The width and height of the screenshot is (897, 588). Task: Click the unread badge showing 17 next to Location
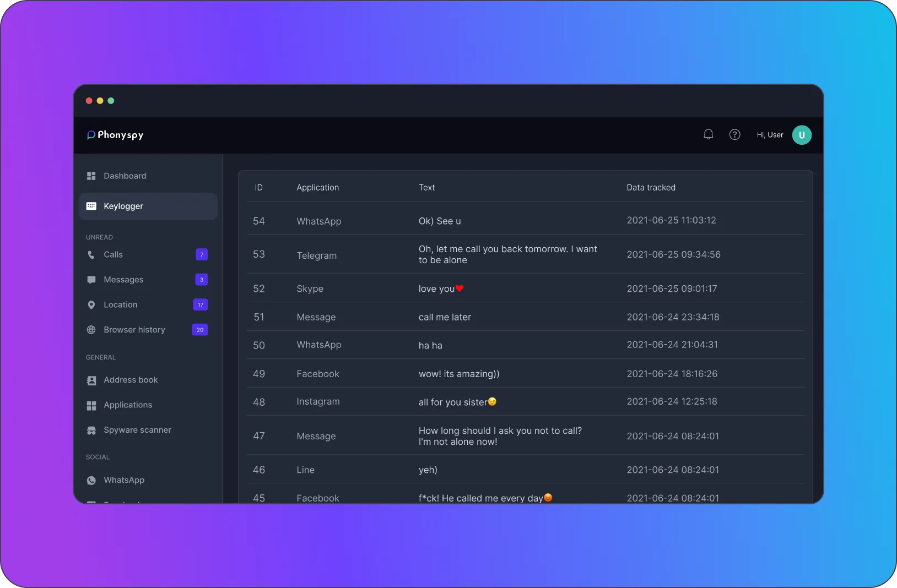(201, 304)
